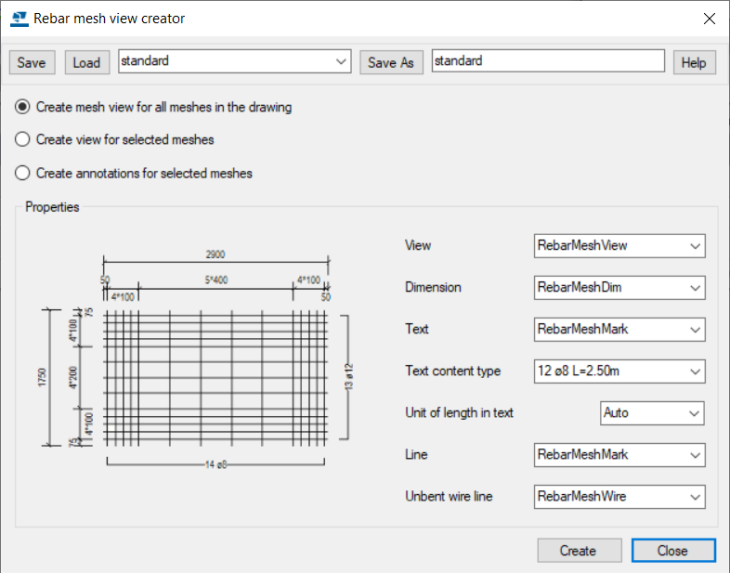The width and height of the screenshot is (730, 573).
Task: Select Create annotations for selected meshes
Action: tap(134, 173)
